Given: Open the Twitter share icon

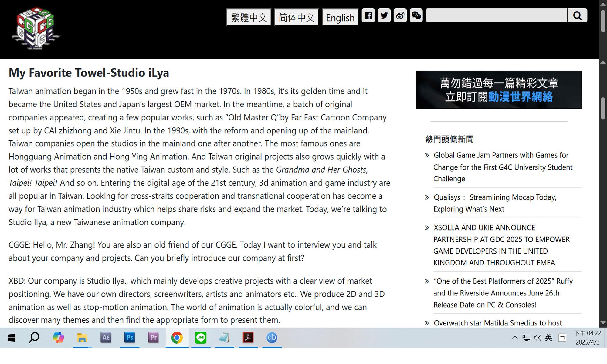Looking at the screenshot, I should point(384,15).
